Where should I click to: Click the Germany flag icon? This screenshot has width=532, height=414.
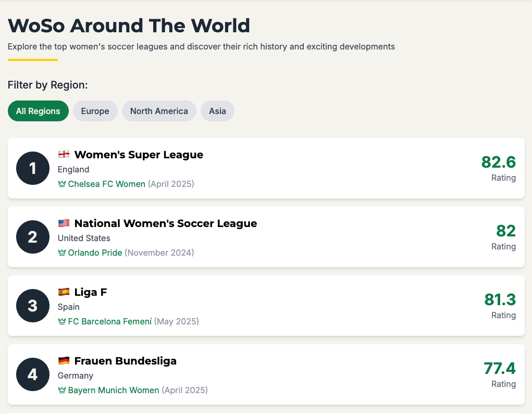[x=64, y=361]
